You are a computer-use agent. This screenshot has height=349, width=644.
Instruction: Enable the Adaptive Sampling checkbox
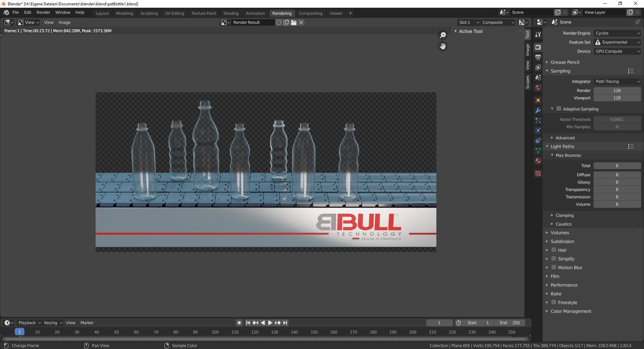(x=559, y=109)
